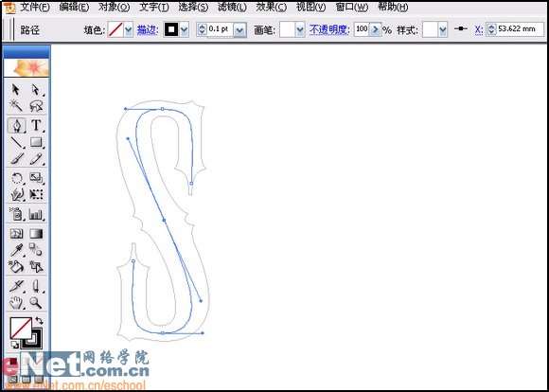Open the fill color dropdown
This screenshot has height=392, width=549.
coord(129,30)
